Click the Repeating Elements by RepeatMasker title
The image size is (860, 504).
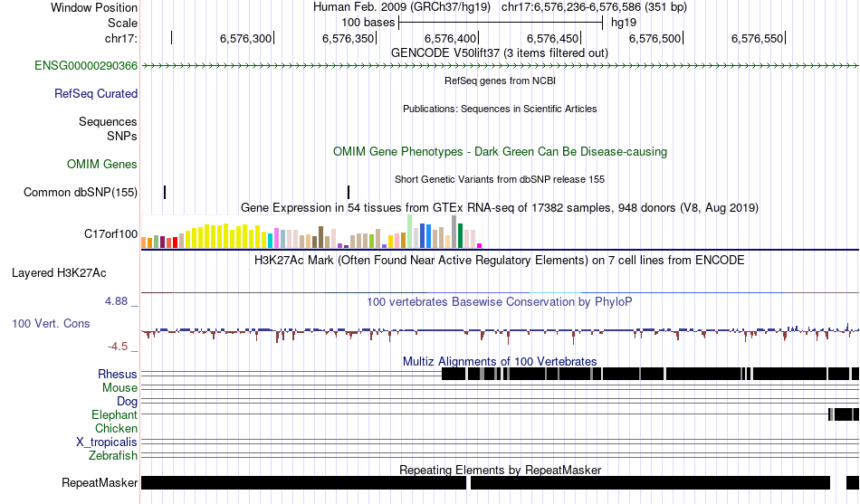(500, 470)
